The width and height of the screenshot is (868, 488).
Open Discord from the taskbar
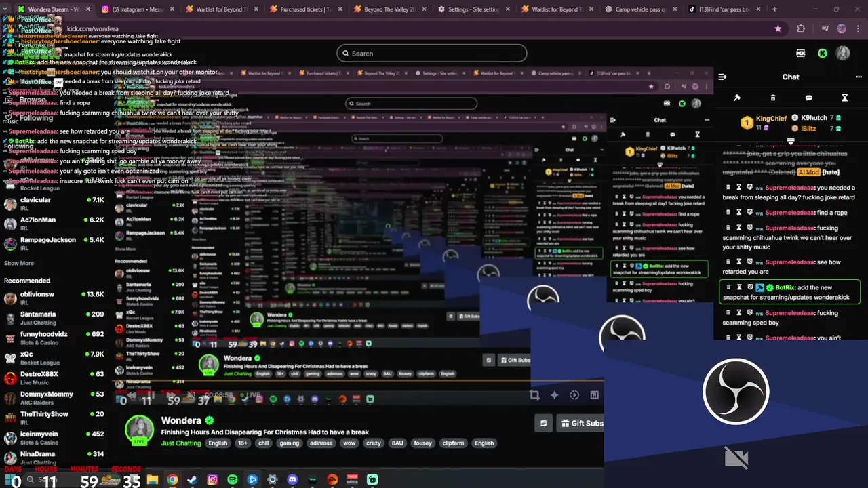pos(292,480)
